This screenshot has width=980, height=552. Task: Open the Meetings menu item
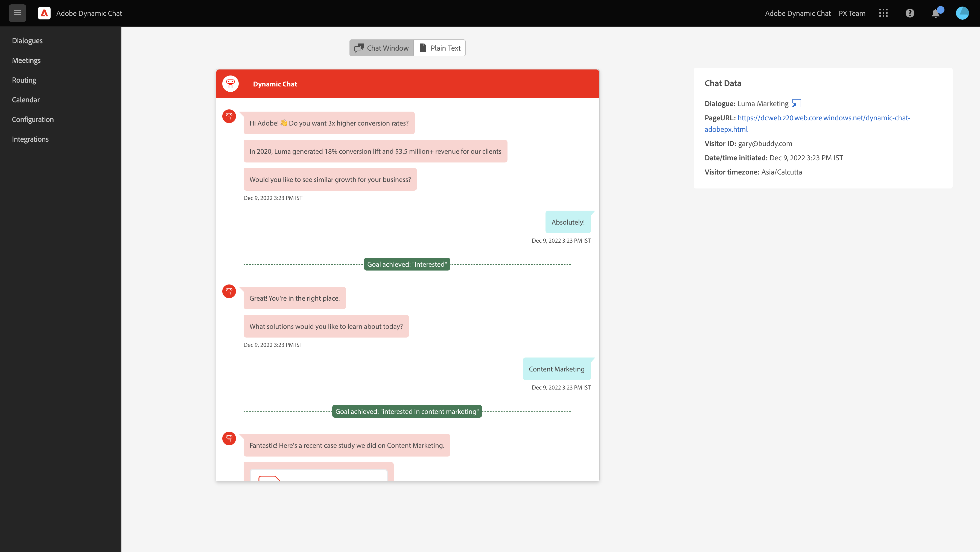[26, 60]
